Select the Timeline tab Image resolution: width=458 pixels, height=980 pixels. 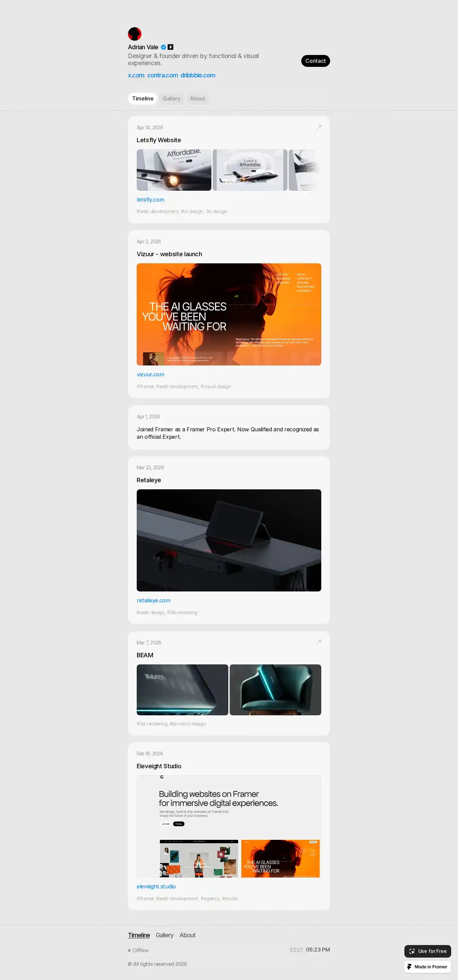click(142, 98)
